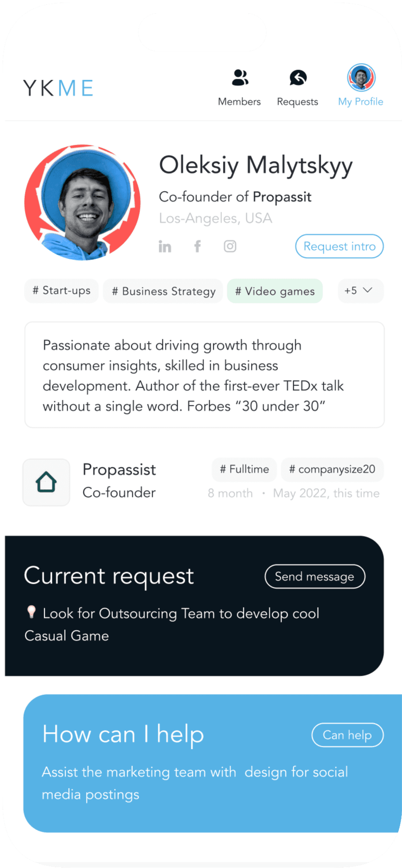Go to the YKME logo home
The image size is (402, 868).
coord(58,88)
